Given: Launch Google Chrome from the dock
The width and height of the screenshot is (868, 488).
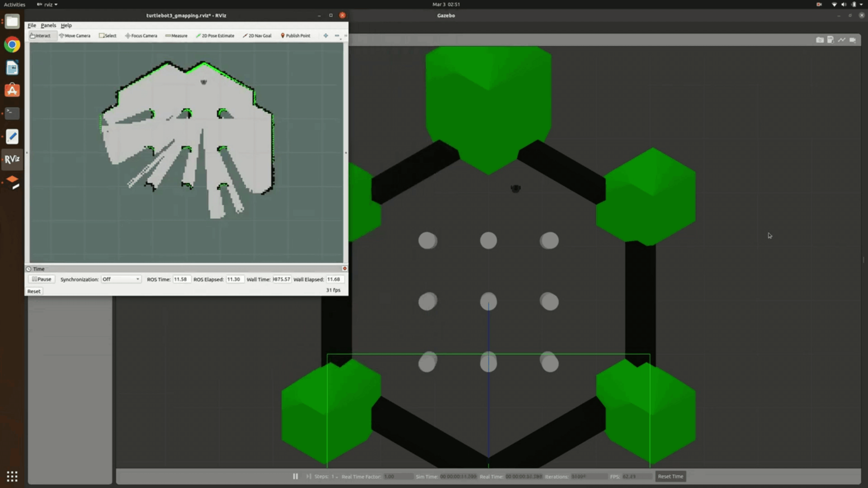Looking at the screenshot, I should [12, 45].
